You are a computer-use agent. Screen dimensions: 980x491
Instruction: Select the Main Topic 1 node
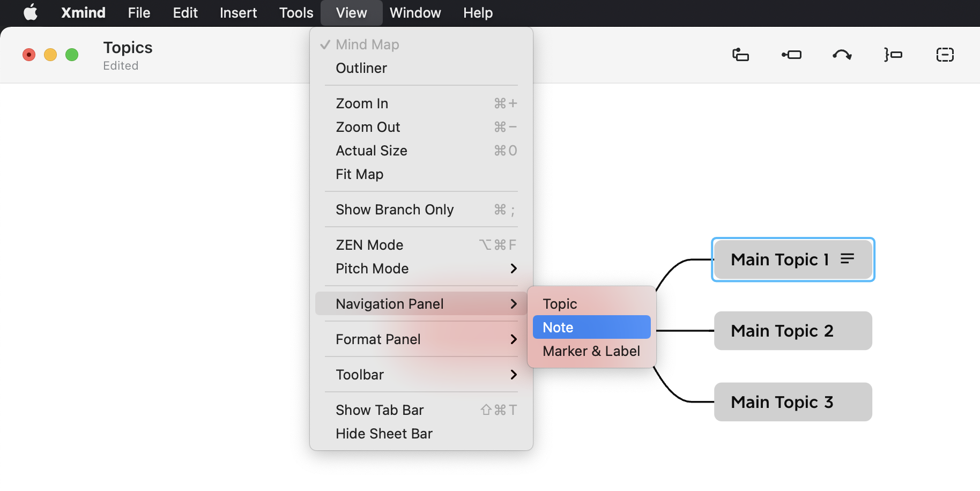pos(793,259)
